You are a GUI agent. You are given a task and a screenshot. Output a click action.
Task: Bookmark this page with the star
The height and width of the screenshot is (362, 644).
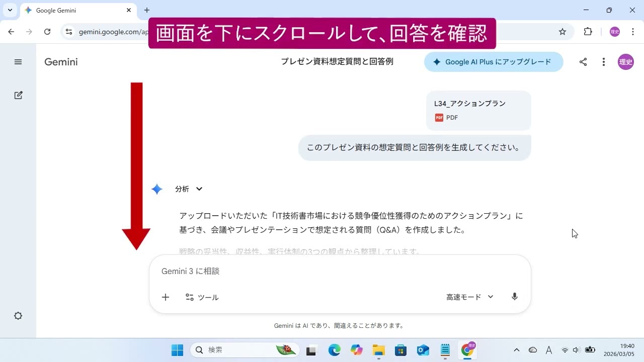coord(562,32)
